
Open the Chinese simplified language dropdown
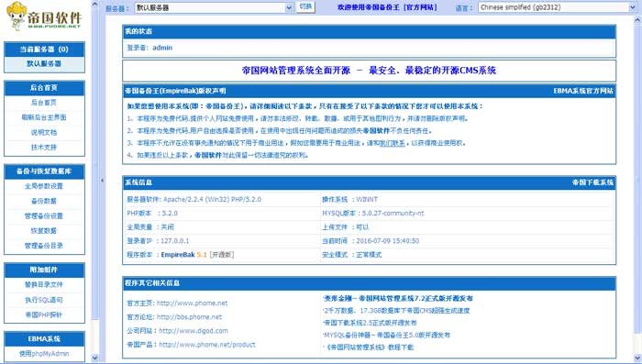(x=558, y=7)
